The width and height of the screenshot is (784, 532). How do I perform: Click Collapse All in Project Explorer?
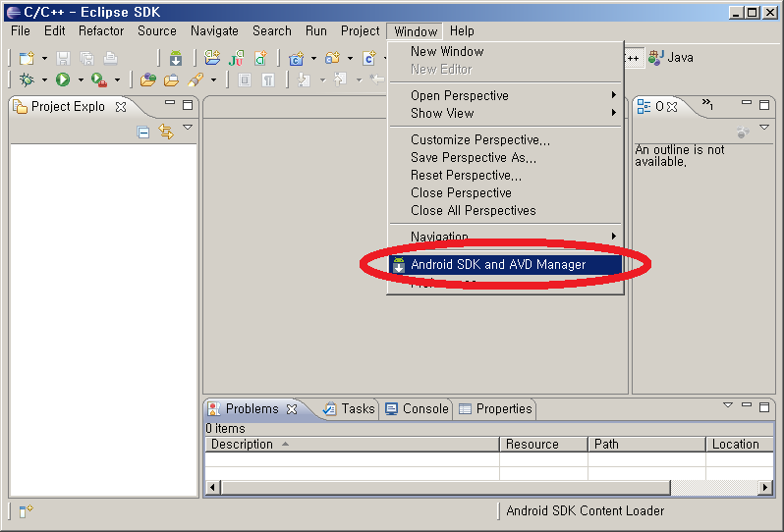[x=143, y=133]
